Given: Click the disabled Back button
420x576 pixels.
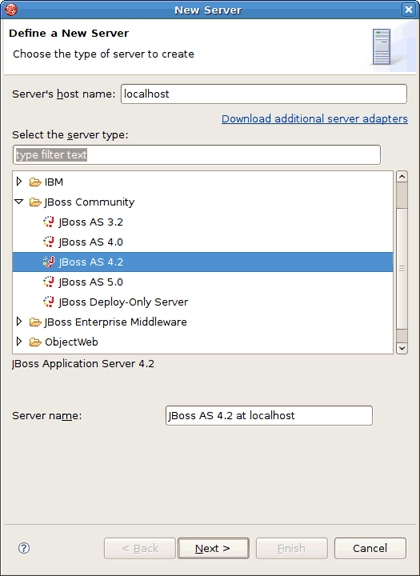Looking at the screenshot, I should point(140,548).
